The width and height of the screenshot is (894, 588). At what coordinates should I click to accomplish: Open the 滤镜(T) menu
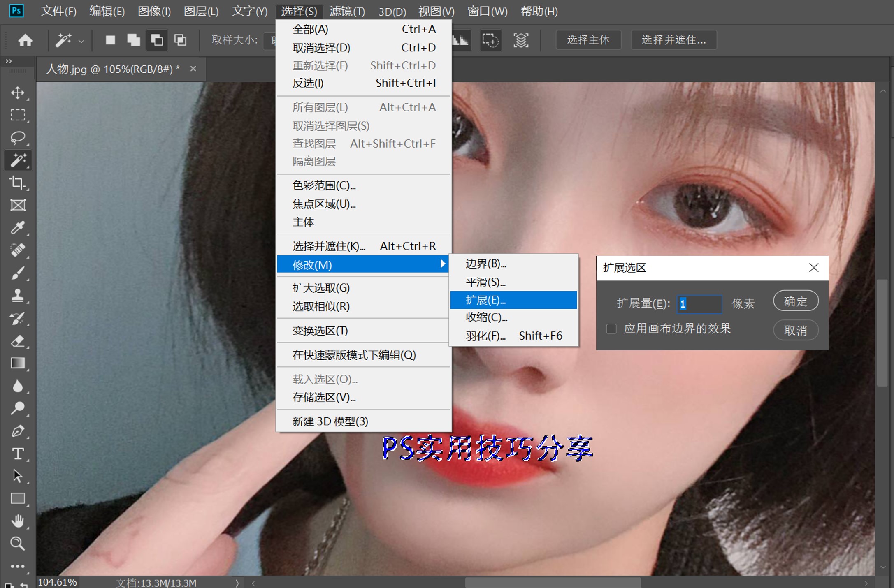point(347,11)
